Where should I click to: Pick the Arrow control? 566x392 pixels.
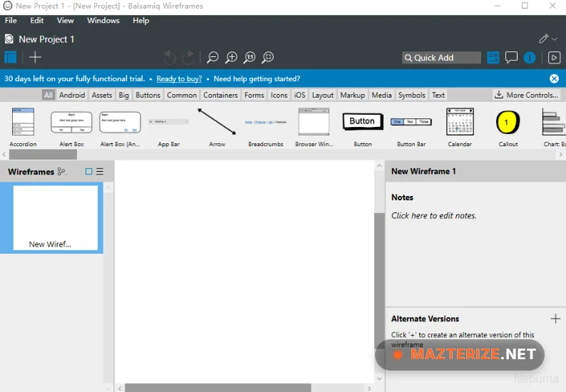[x=217, y=127]
